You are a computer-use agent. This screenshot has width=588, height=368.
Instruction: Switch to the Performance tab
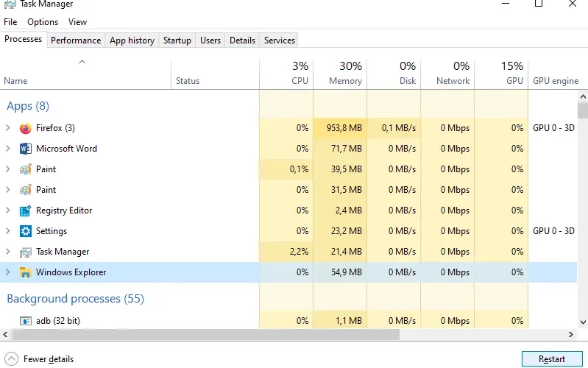[x=76, y=40]
